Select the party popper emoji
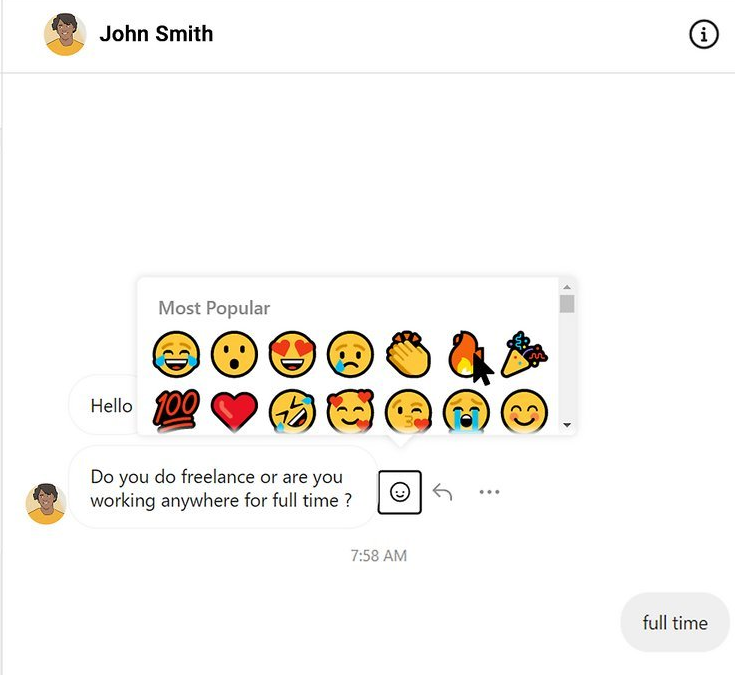The height and width of the screenshot is (675, 735). pos(525,354)
